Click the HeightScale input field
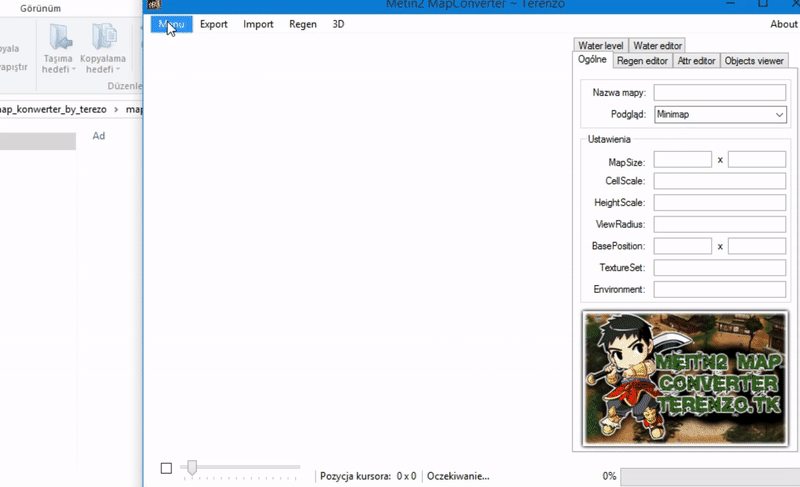 click(x=719, y=202)
